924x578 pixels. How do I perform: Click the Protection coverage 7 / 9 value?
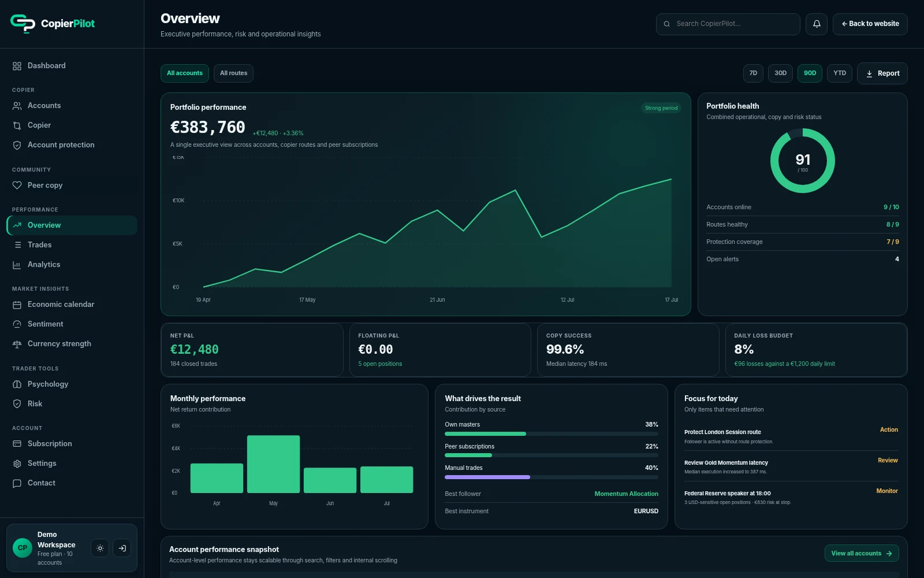(893, 242)
